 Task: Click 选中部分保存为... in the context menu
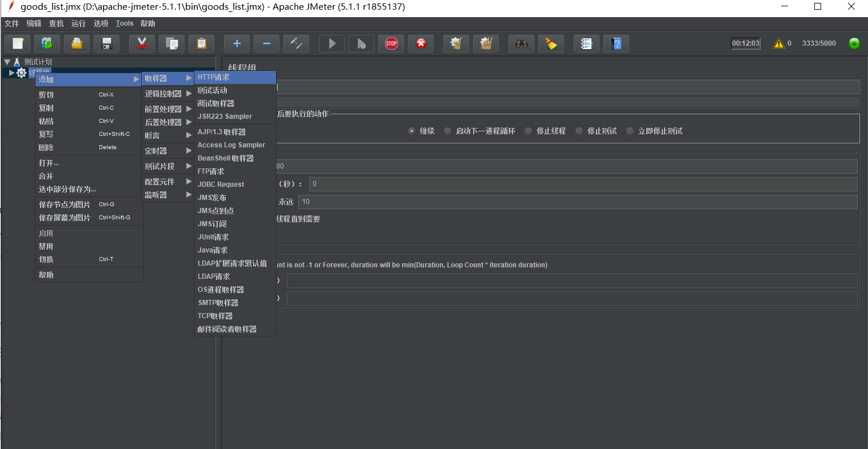pyautogui.click(x=89, y=189)
